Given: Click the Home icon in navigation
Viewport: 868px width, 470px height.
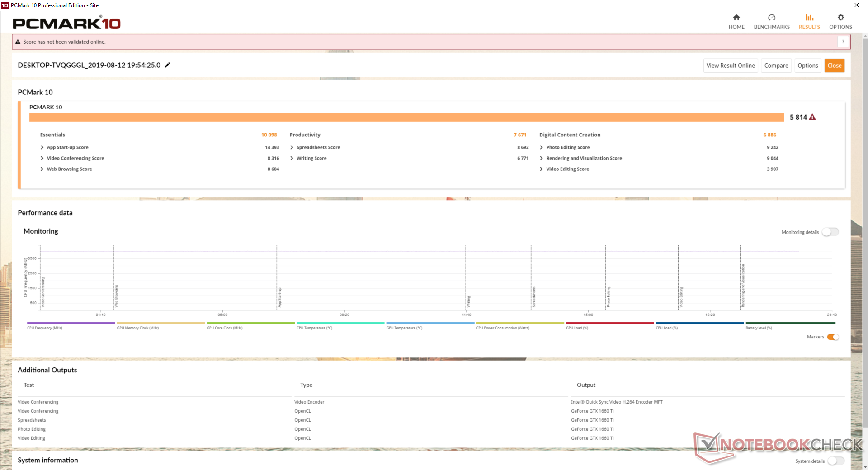Looking at the screenshot, I should point(736,18).
